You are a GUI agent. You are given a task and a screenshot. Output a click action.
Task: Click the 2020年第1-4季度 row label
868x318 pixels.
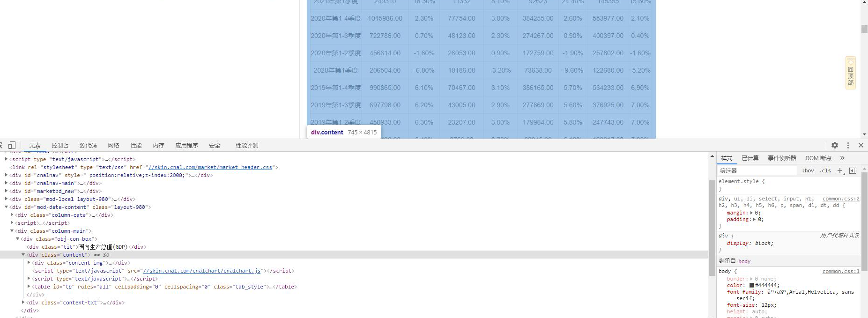click(x=336, y=18)
